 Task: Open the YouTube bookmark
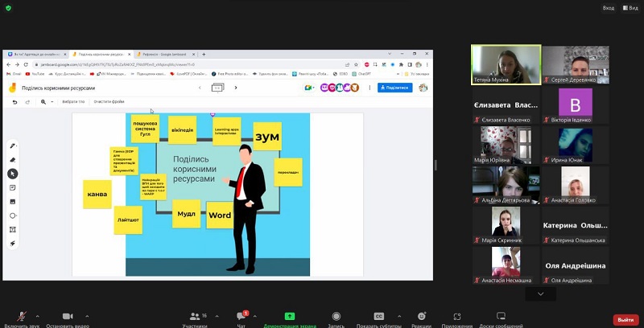pyautogui.click(x=35, y=74)
